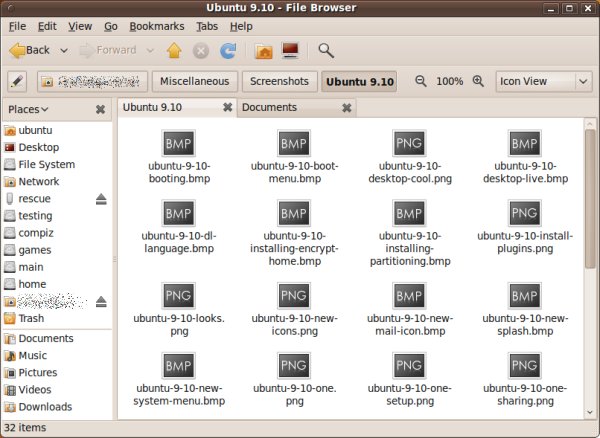Click the Miscellaneous path button
This screenshot has width=600, height=438.
[x=195, y=81]
